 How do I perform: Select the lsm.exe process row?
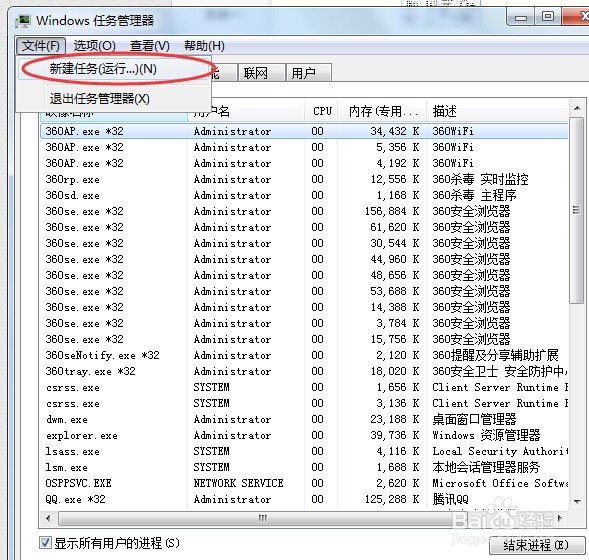coord(304,467)
